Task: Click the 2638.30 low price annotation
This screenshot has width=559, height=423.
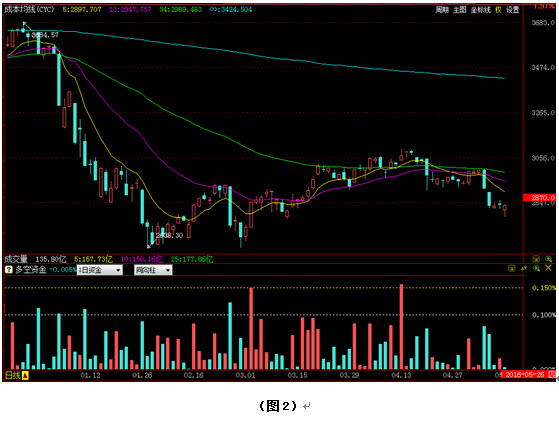Action: pos(169,235)
